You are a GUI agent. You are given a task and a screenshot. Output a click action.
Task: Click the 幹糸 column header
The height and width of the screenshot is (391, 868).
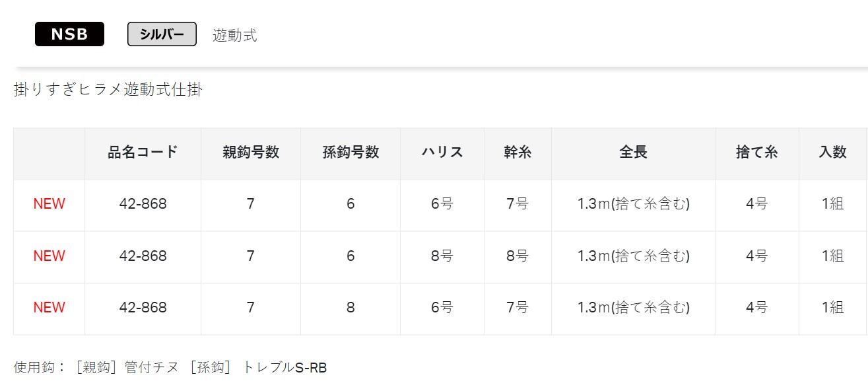517,153
